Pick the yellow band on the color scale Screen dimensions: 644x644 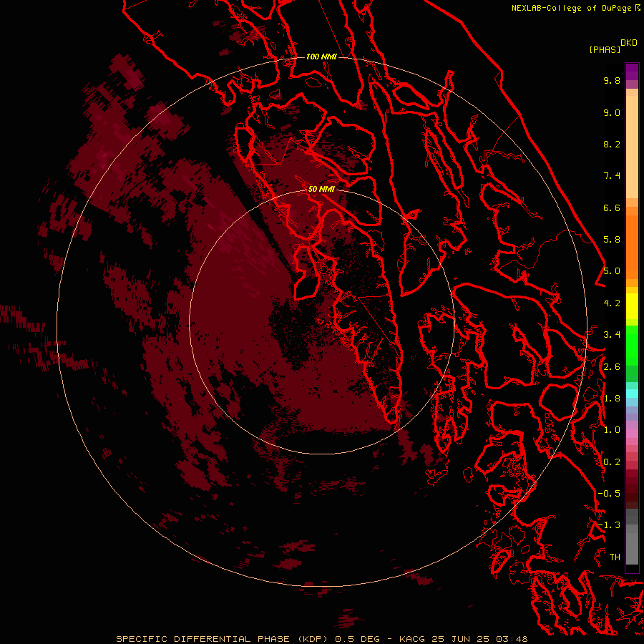point(632,306)
